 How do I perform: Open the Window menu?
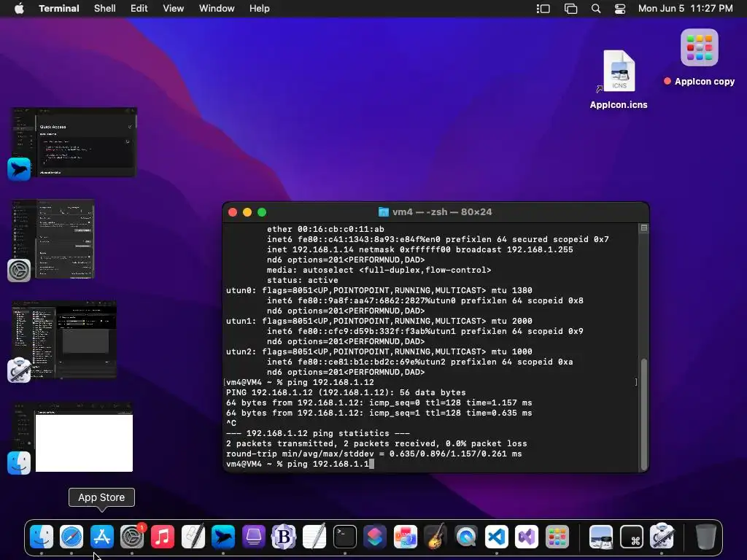tap(217, 8)
